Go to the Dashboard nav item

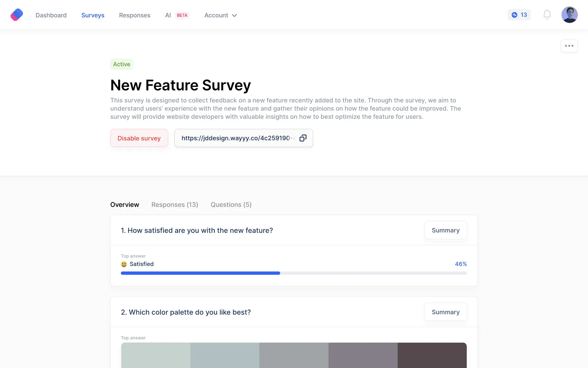click(x=51, y=15)
